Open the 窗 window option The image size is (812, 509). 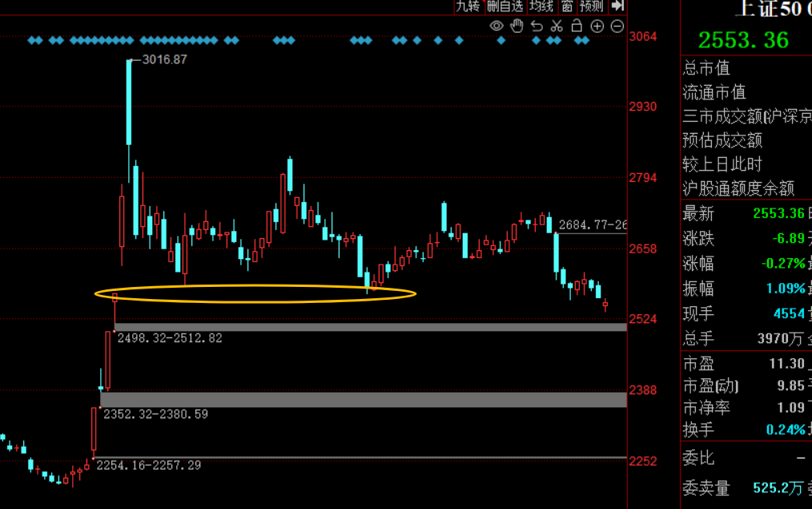coord(567,6)
